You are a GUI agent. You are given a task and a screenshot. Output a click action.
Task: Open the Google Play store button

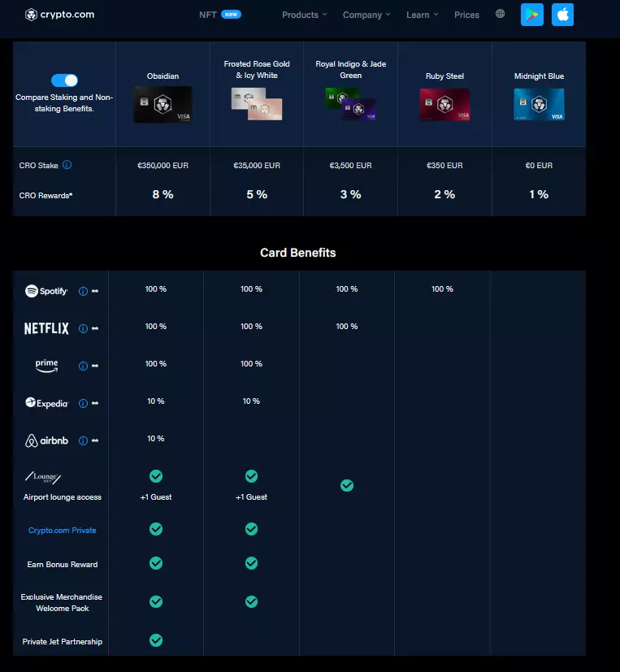[531, 15]
